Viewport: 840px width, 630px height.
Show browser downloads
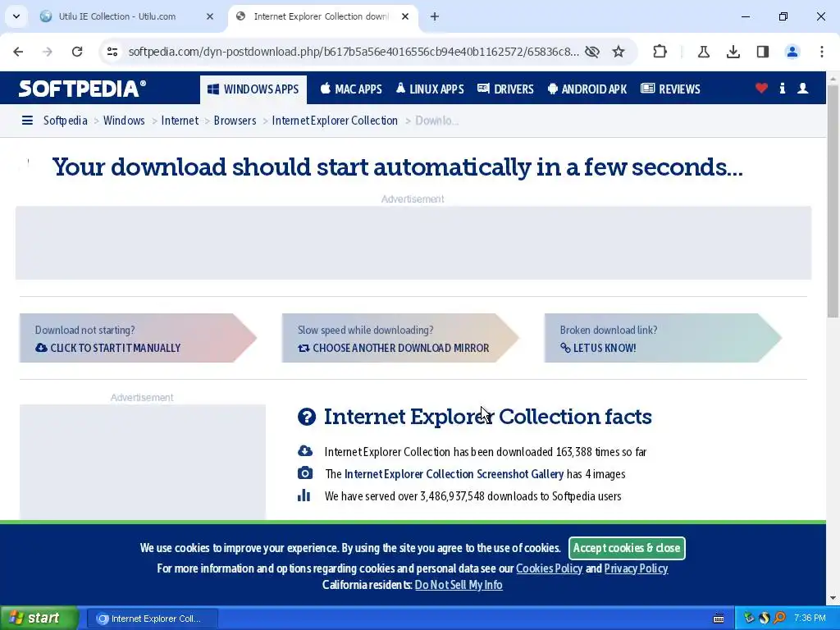[733, 52]
